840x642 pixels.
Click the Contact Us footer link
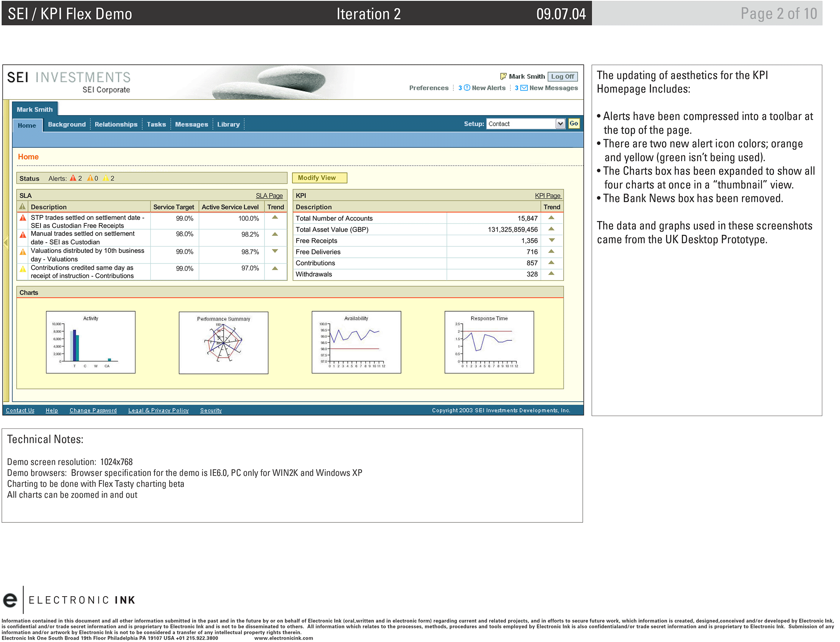[x=20, y=410]
